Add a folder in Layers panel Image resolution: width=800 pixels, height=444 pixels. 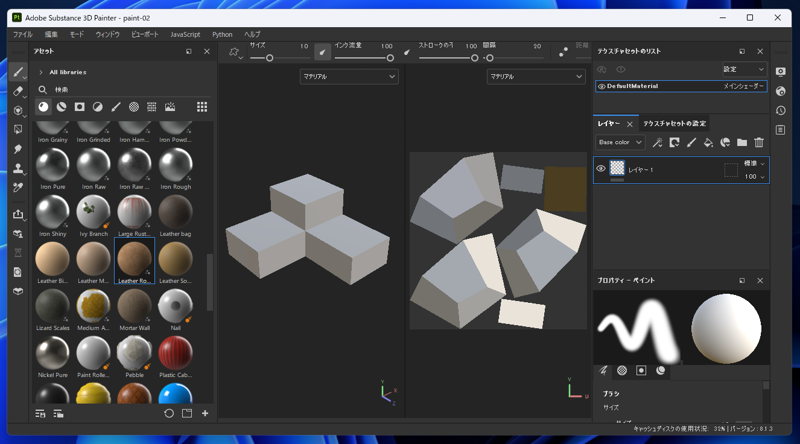click(x=742, y=143)
